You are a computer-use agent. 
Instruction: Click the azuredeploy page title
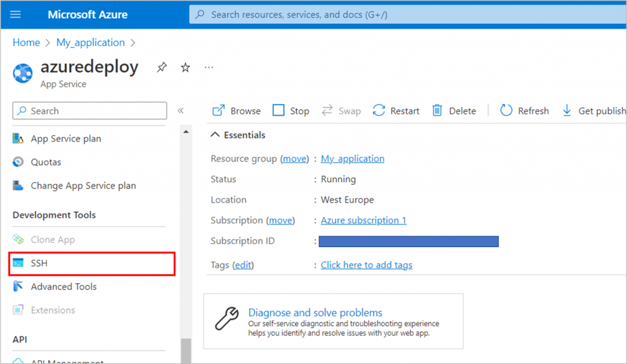(89, 67)
